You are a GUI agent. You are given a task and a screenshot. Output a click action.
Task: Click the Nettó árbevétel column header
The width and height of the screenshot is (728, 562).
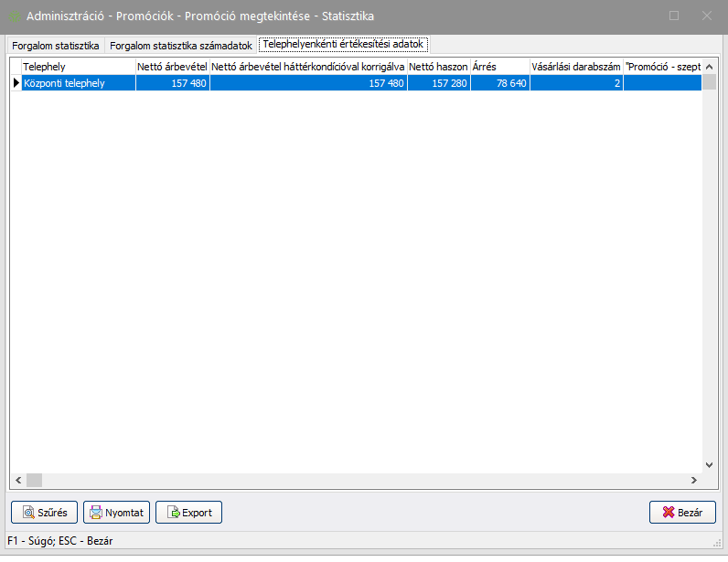click(172, 67)
